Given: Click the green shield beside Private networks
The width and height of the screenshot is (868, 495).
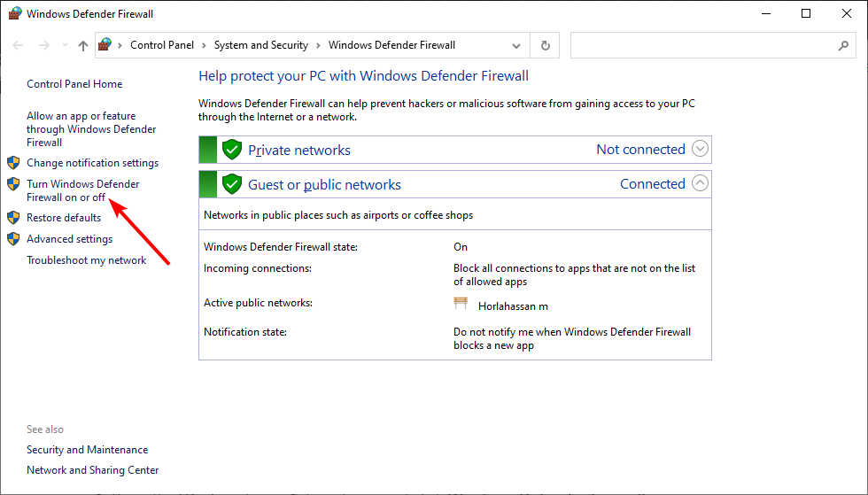Looking at the screenshot, I should click(x=232, y=150).
